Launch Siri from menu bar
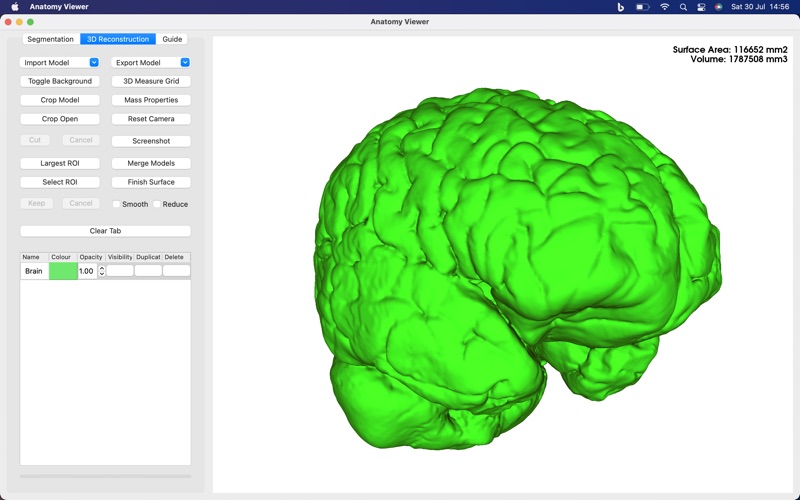Viewport: 800px width, 500px height. tap(718, 7)
